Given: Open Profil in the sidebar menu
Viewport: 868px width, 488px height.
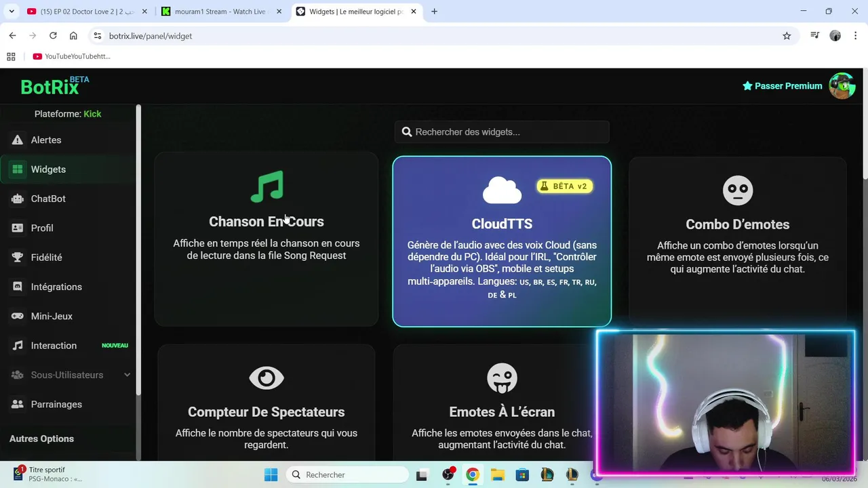Looking at the screenshot, I should (42, 228).
